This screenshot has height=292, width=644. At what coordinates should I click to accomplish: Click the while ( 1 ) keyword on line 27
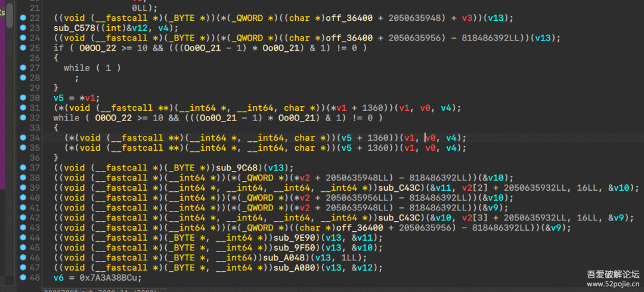[x=92, y=68]
